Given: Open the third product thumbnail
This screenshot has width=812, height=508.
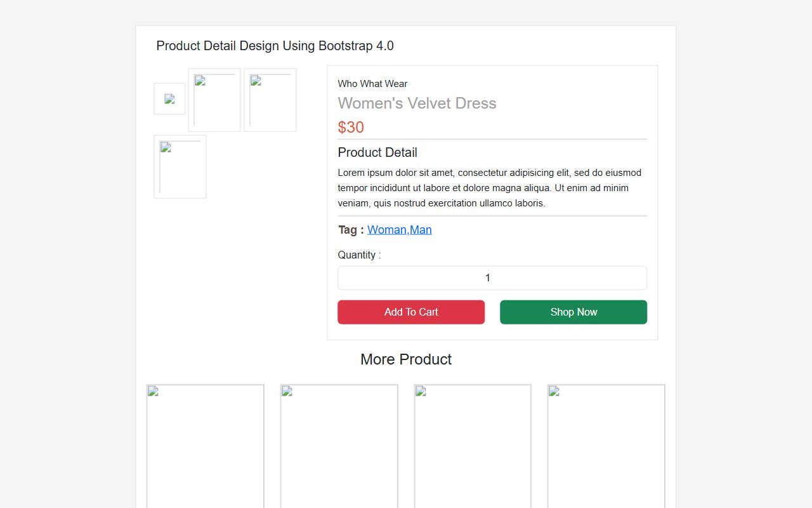Looking at the screenshot, I should 270,100.
